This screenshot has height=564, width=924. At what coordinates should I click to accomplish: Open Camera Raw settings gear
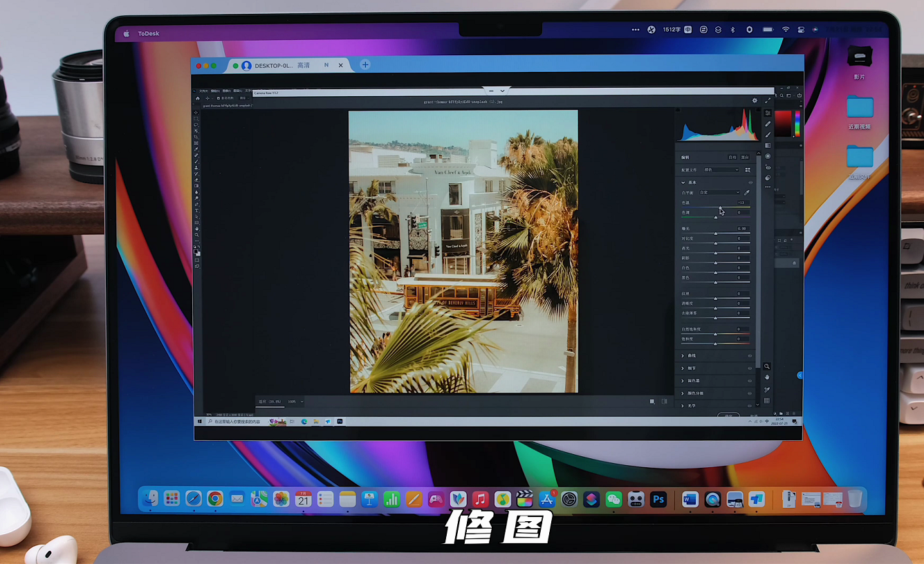(x=755, y=101)
